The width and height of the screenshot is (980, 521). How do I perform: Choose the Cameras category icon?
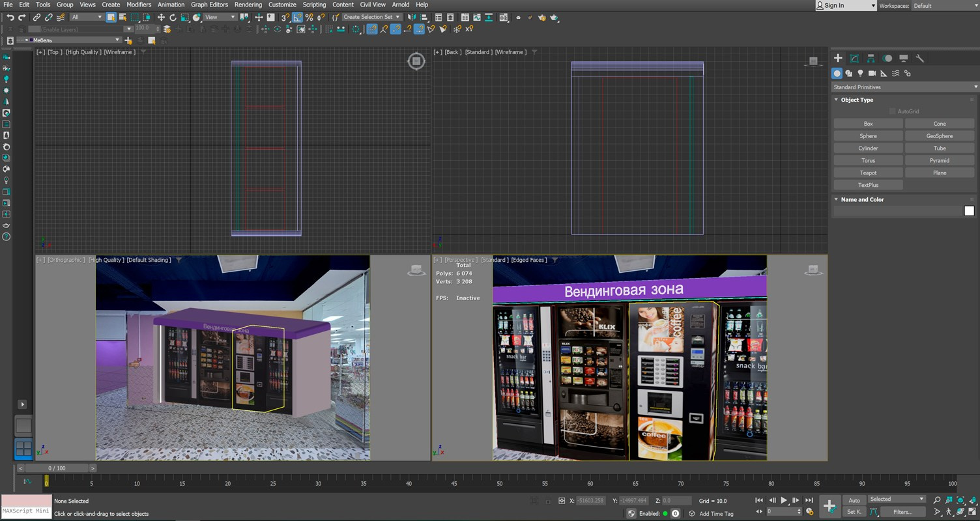coord(872,74)
